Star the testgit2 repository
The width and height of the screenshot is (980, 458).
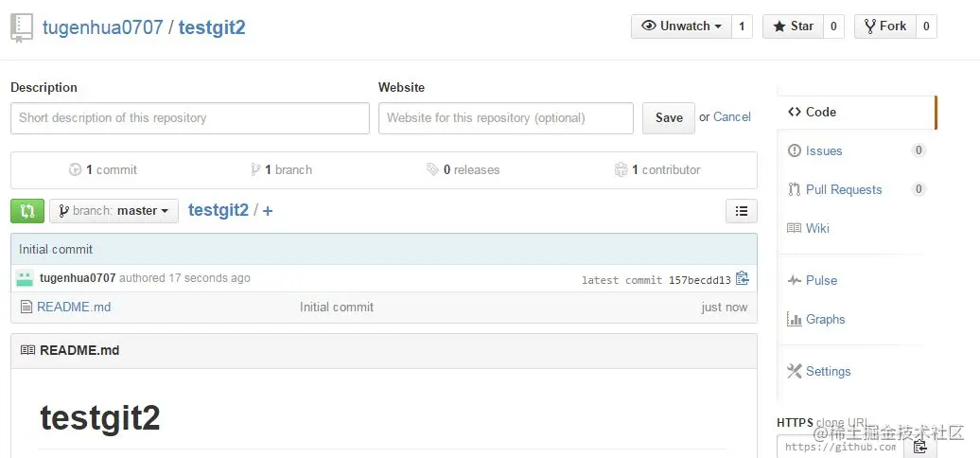[793, 26]
